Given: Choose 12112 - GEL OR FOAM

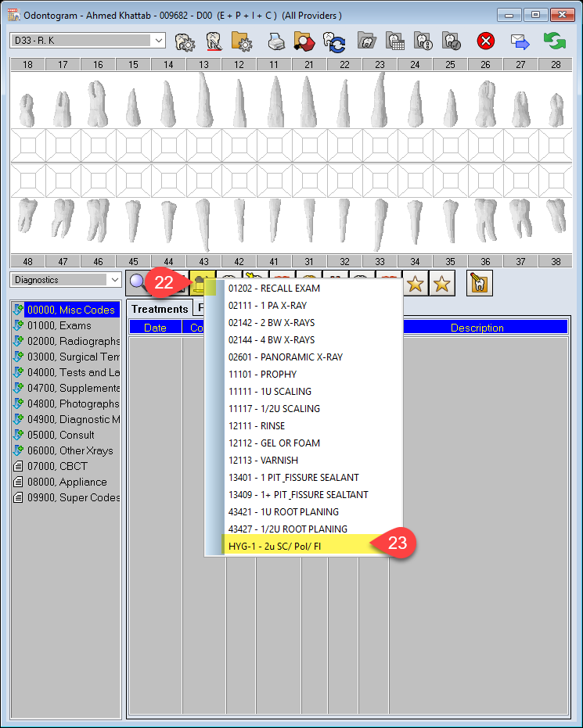Looking at the screenshot, I should 303,443.
